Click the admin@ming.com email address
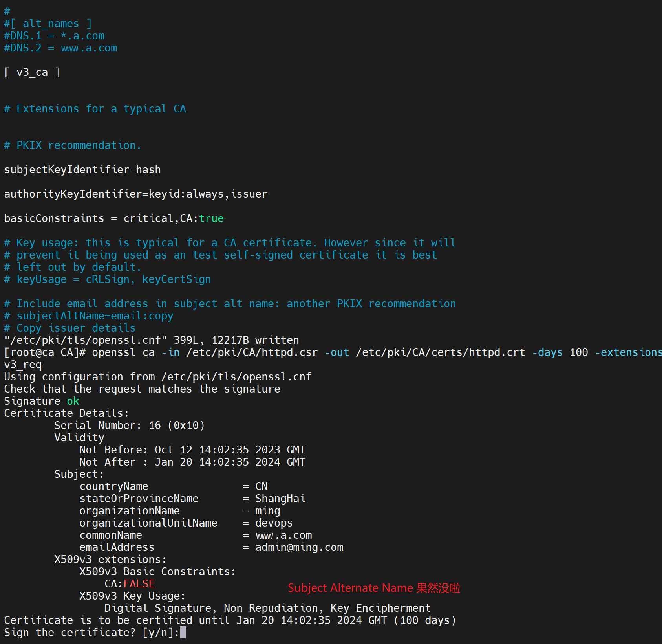The height and width of the screenshot is (644, 662). pos(299,547)
